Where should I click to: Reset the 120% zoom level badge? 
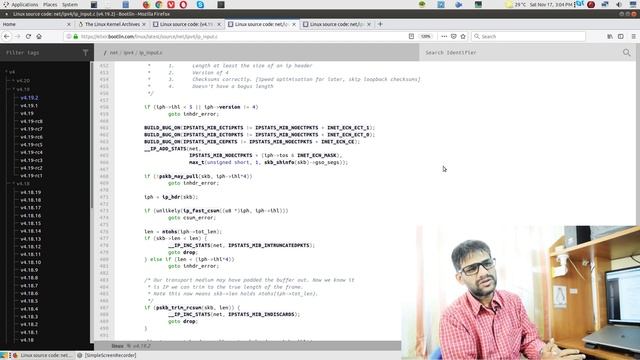(425, 36)
